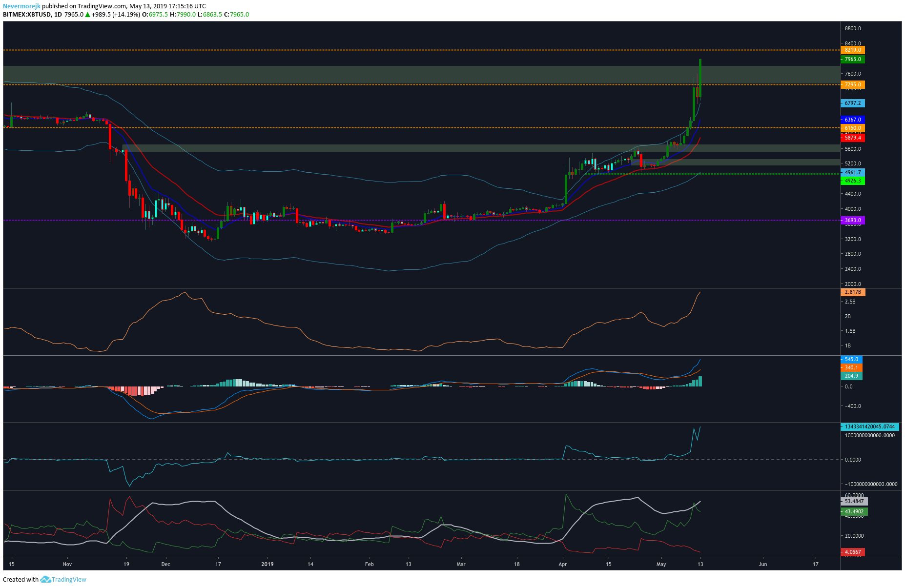Image resolution: width=905 pixels, height=588 pixels.
Task: Click the 2000.0 price scale value
Action: (853, 284)
